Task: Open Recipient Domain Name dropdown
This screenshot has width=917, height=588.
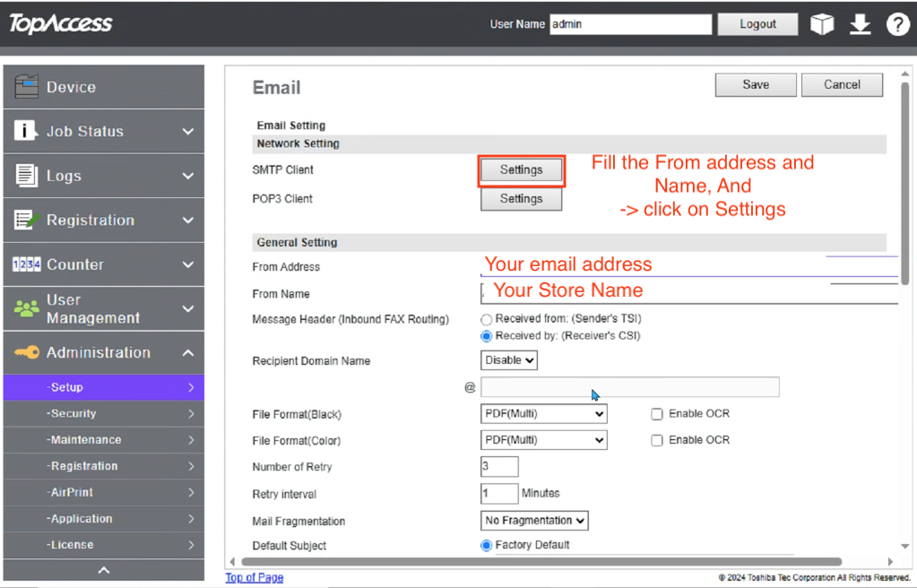Action: tap(509, 360)
